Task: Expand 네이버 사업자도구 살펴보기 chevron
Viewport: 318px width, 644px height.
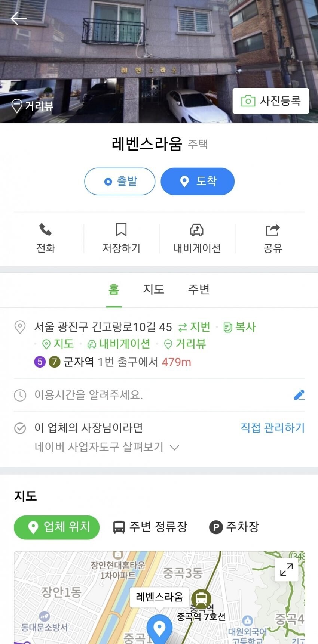Action: (x=175, y=447)
